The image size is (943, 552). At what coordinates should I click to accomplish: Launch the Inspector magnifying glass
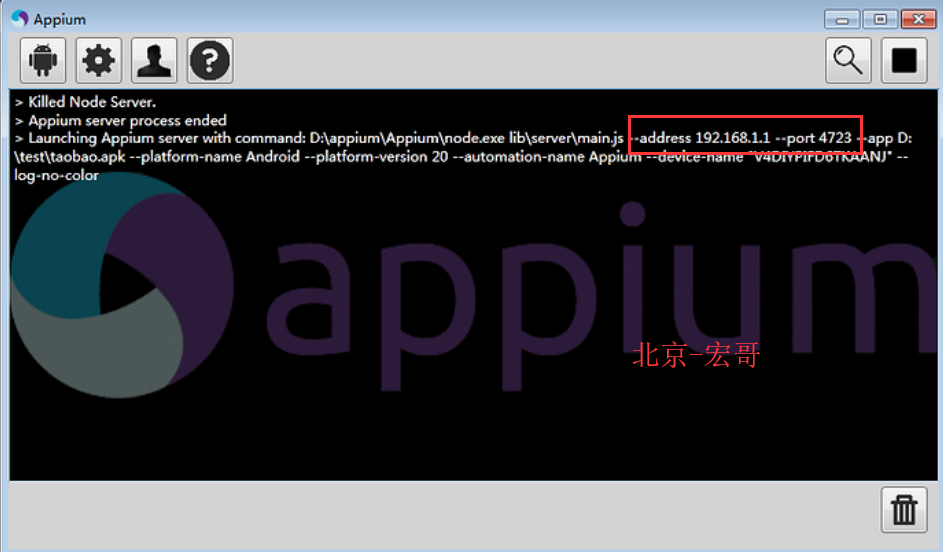848,60
